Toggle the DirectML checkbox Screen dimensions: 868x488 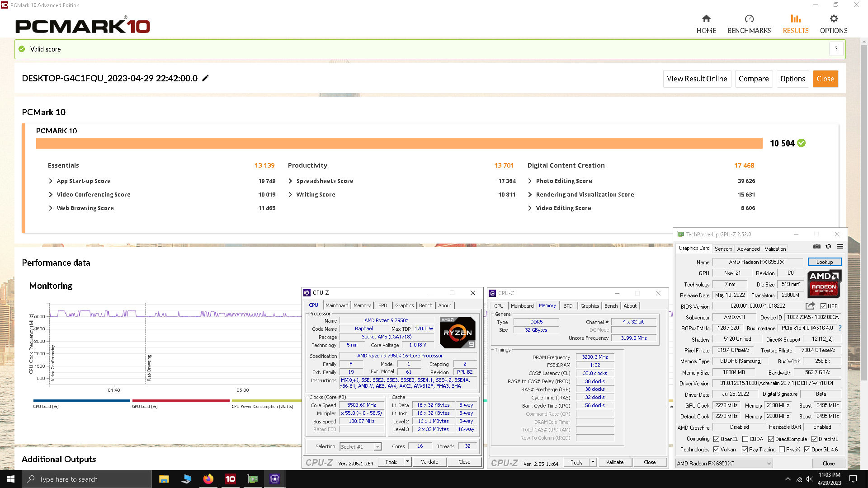(814, 439)
